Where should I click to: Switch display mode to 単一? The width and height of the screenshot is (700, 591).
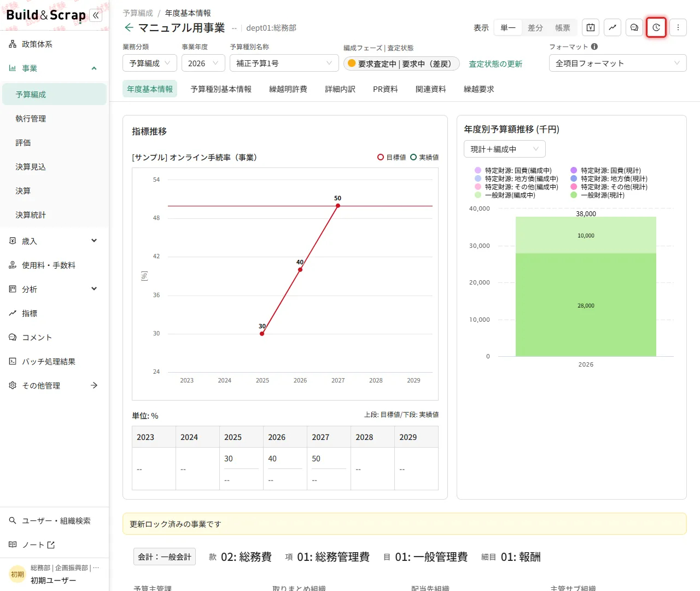click(x=508, y=27)
